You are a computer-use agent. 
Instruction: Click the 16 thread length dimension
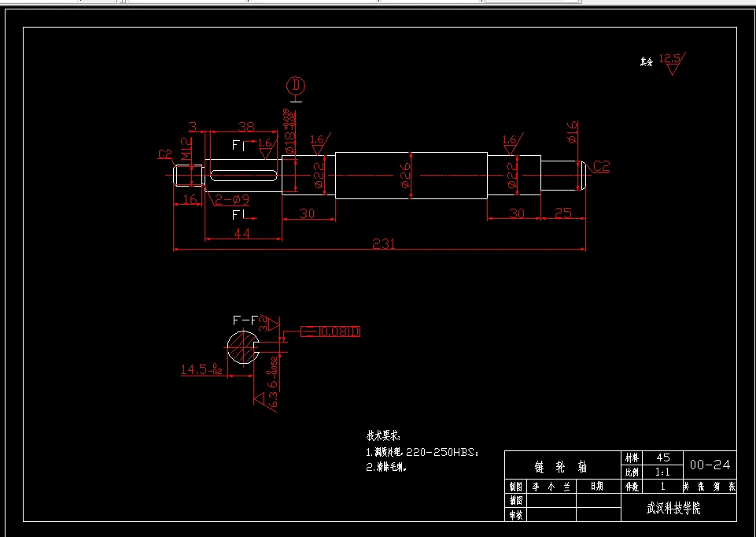[x=190, y=198]
